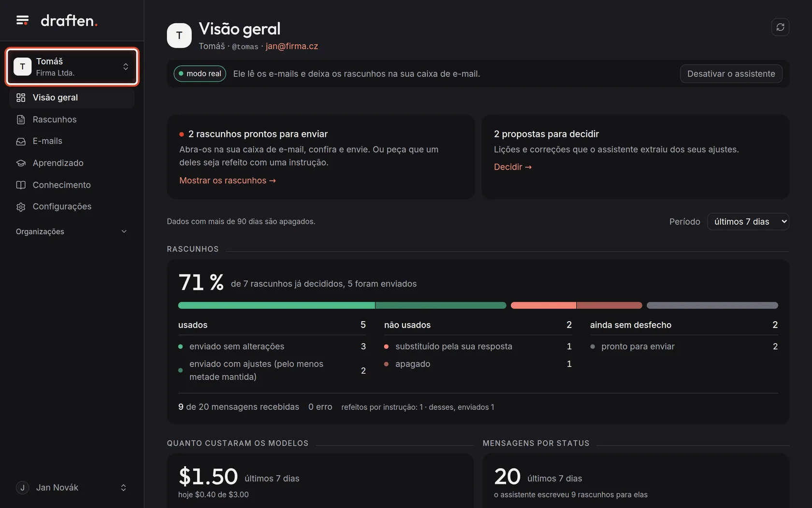Open the Jan Novák account menu

72,488
